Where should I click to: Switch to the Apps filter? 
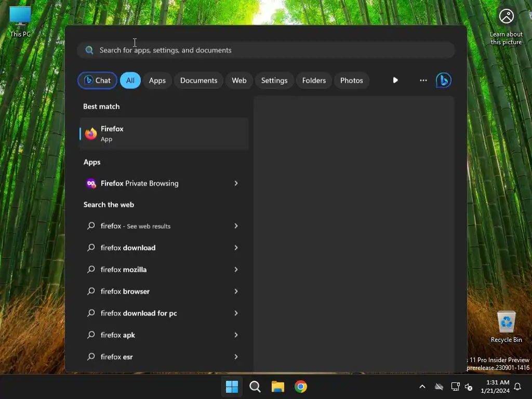click(x=157, y=81)
